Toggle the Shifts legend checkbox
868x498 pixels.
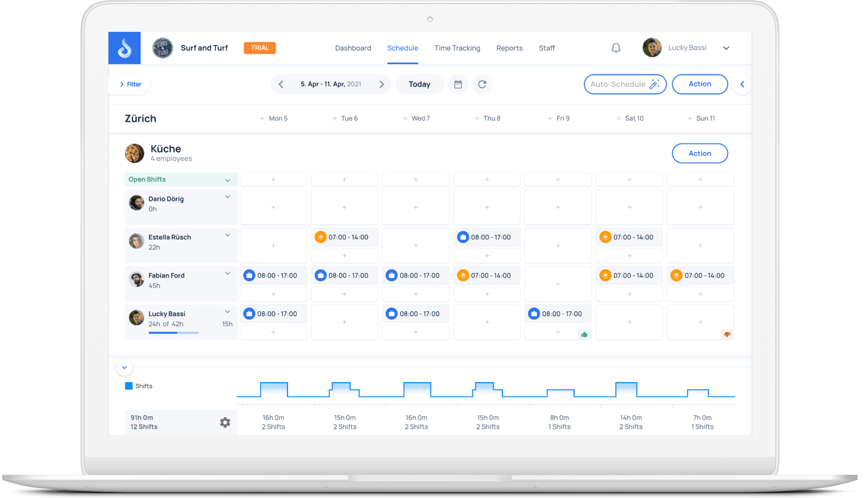(x=129, y=386)
